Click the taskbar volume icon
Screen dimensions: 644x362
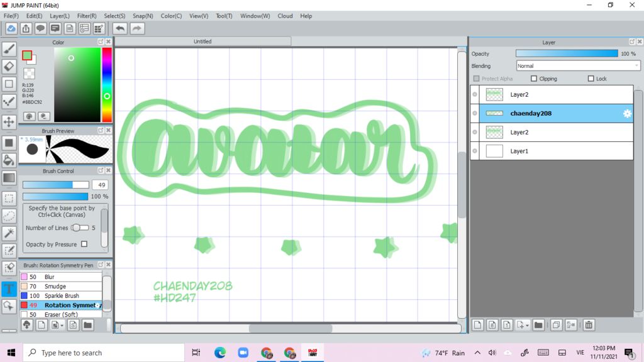(492, 353)
